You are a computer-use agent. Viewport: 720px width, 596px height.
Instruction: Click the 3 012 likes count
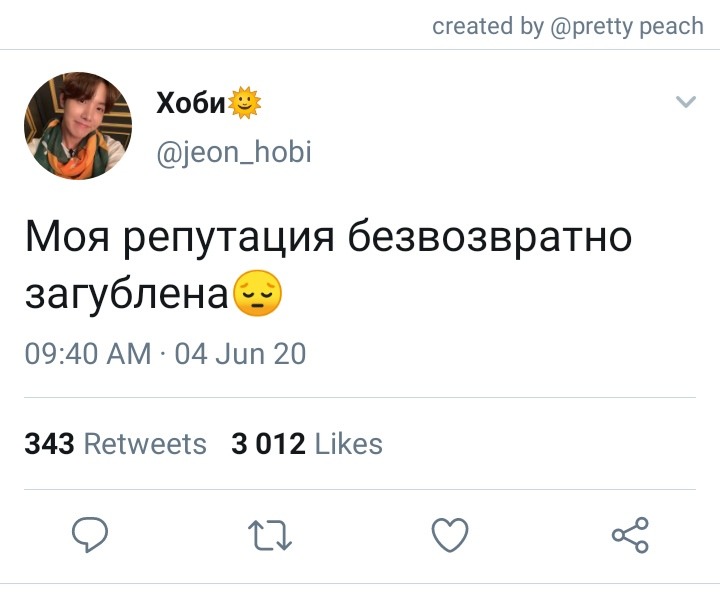[x=268, y=444]
